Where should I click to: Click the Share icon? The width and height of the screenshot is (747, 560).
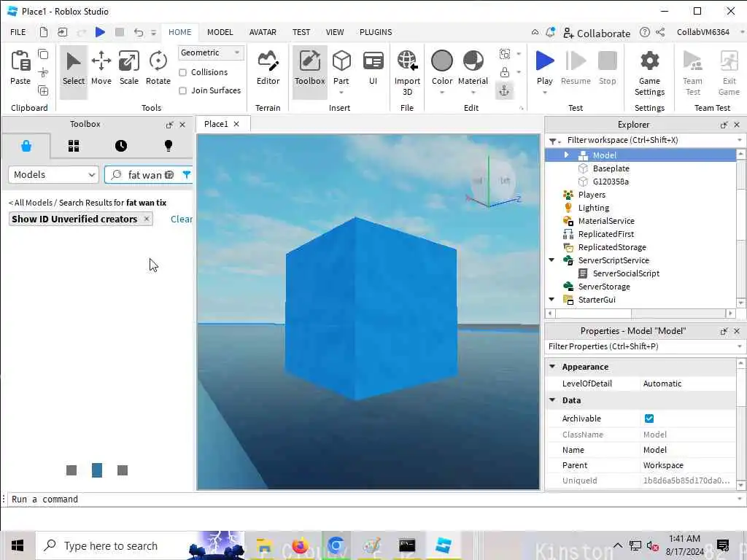(x=660, y=32)
